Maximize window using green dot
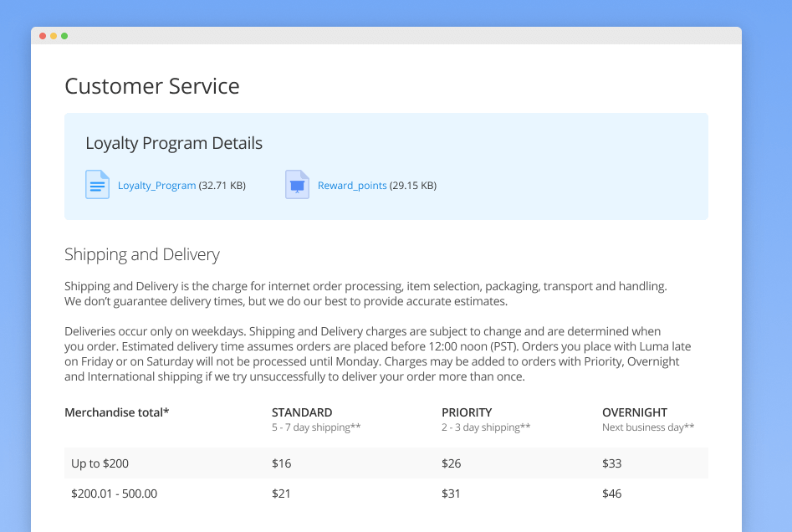This screenshot has height=532, width=792. [64, 36]
